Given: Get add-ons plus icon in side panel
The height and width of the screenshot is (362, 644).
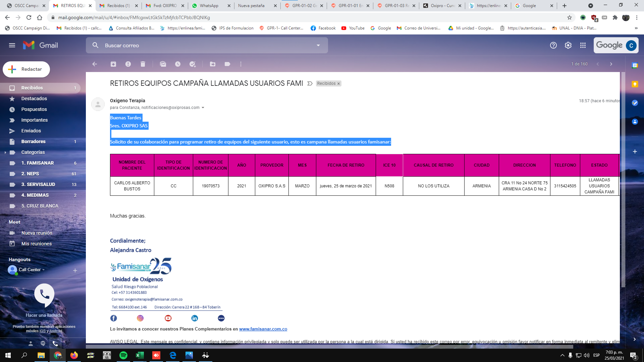Looking at the screenshot, I should pyautogui.click(x=635, y=152).
